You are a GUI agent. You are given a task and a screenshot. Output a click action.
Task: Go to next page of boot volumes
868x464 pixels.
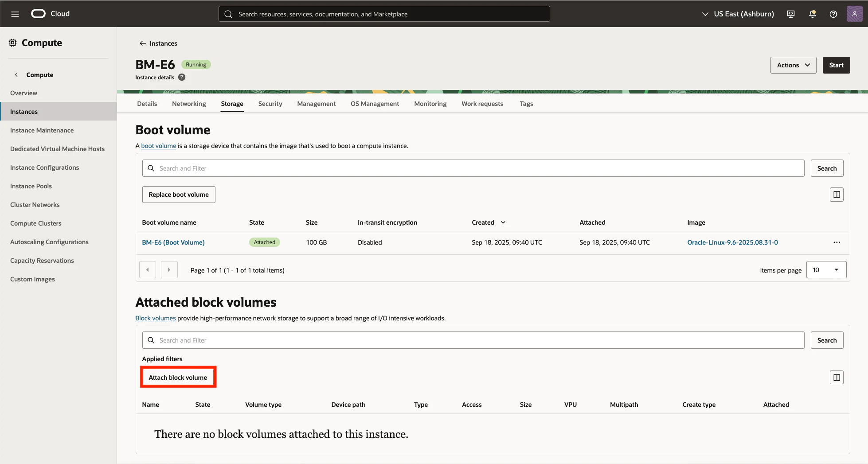point(169,270)
